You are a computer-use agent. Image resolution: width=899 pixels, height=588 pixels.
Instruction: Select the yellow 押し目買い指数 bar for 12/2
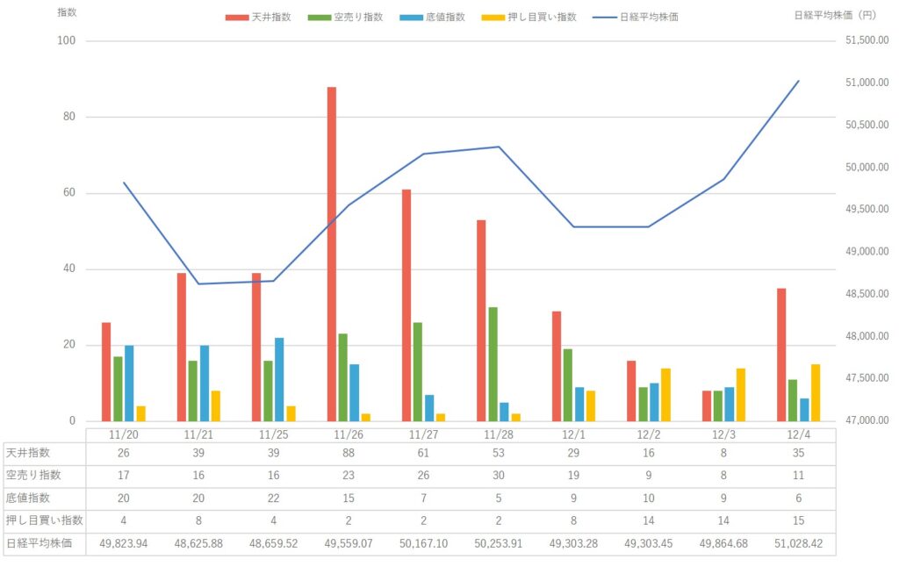tap(665, 394)
